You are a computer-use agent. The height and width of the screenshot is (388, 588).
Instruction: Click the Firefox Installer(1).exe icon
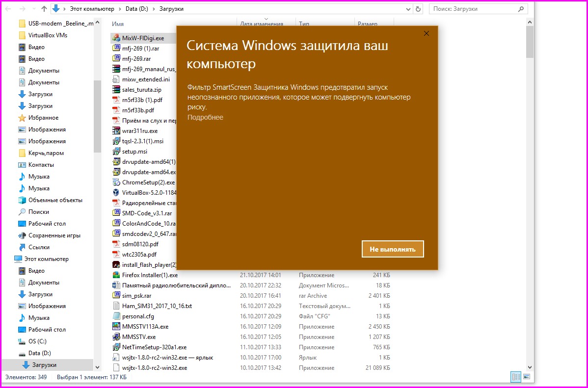(116, 275)
